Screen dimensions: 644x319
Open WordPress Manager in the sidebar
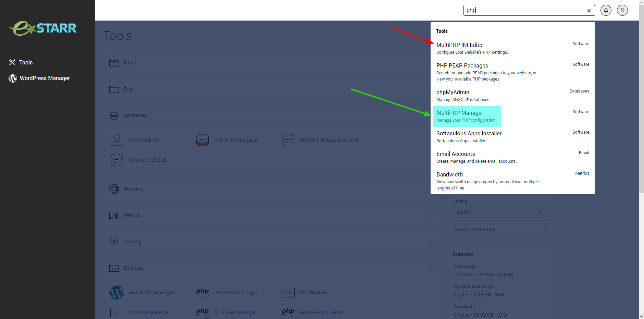tap(45, 78)
